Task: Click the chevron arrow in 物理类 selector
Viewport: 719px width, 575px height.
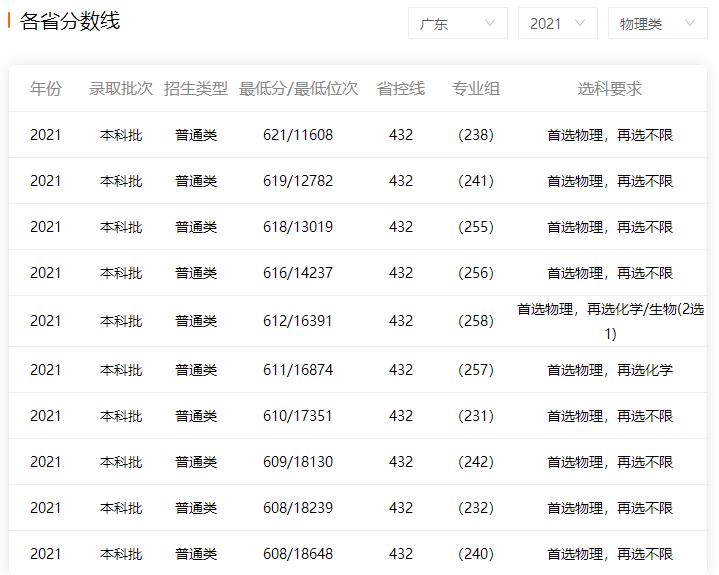Action: point(690,23)
